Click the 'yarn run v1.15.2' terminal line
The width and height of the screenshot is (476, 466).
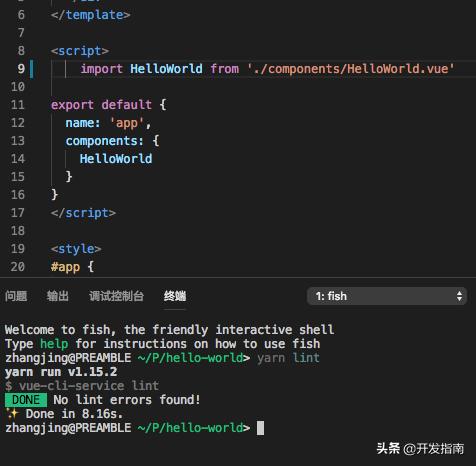coord(61,372)
